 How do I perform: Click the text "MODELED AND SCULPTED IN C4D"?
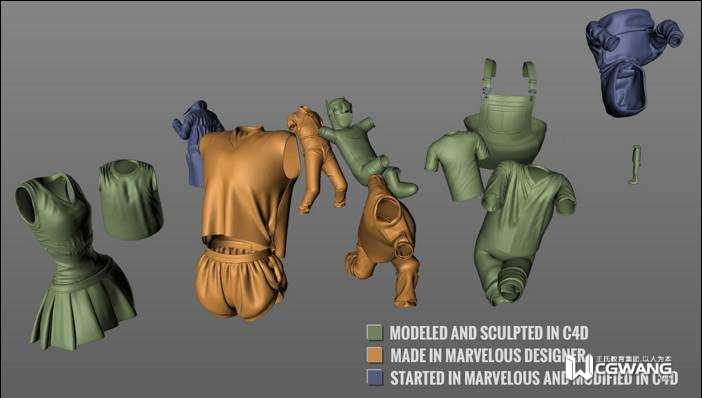coord(489,333)
